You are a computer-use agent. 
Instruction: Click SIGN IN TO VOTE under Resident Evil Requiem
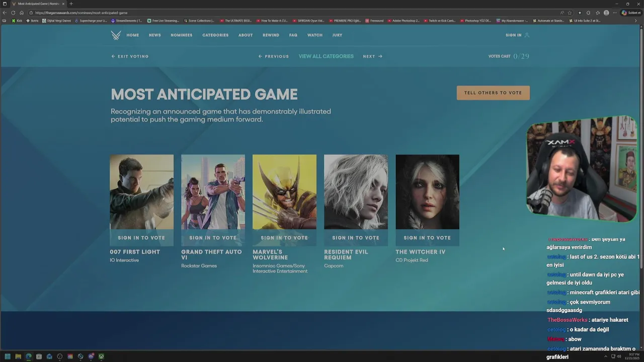click(356, 238)
